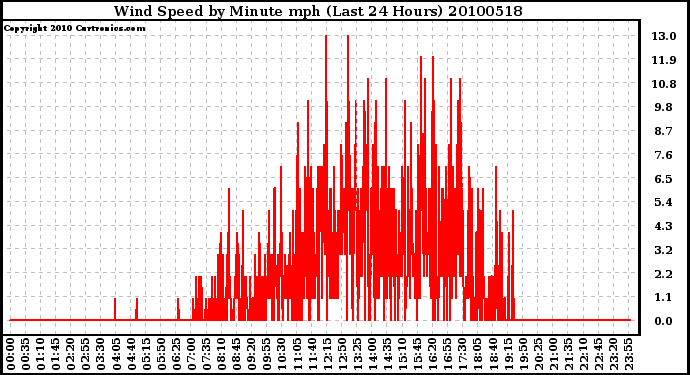Select the 11.9 y-axis label
The image size is (690, 375).
click(664, 60)
